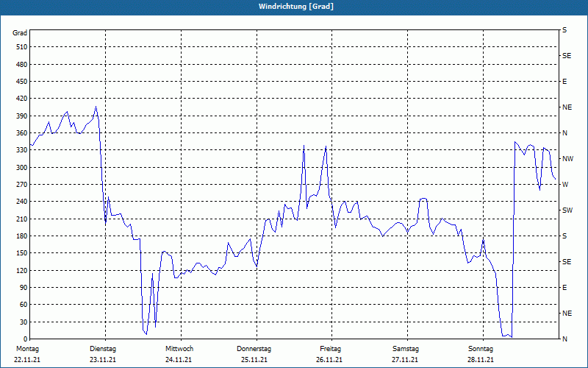Select the 'NW' compass label on right axis
Image resolution: width=588 pixels, height=368 pixels.
[x=567, y=159]
